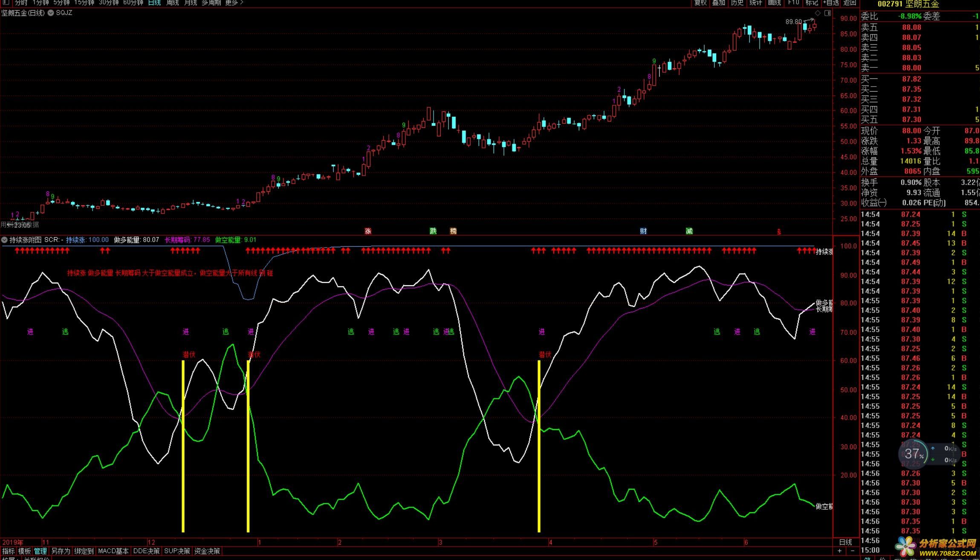Click 另存为 save as

pyautogui.click(x=60, y=551)
